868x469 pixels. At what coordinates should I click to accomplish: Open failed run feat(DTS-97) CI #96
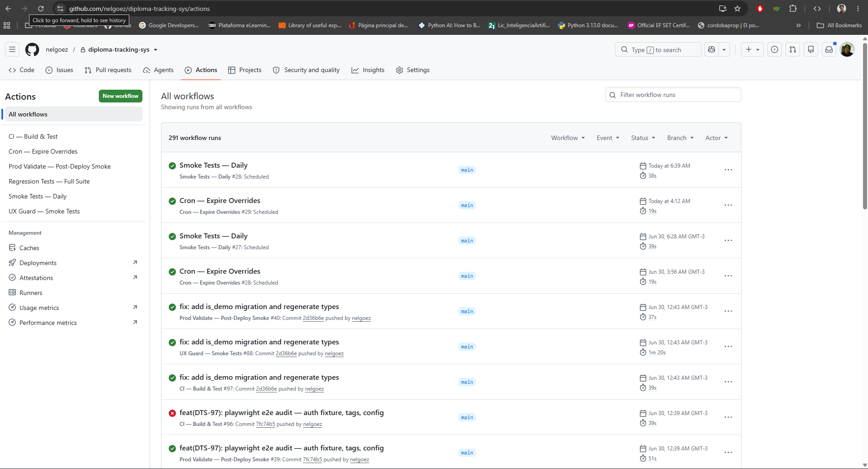click(x=282, y=412)
